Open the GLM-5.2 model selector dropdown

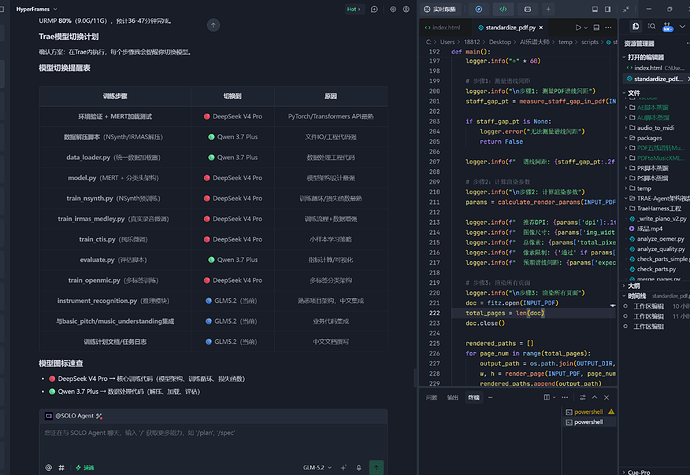point(317,468)
